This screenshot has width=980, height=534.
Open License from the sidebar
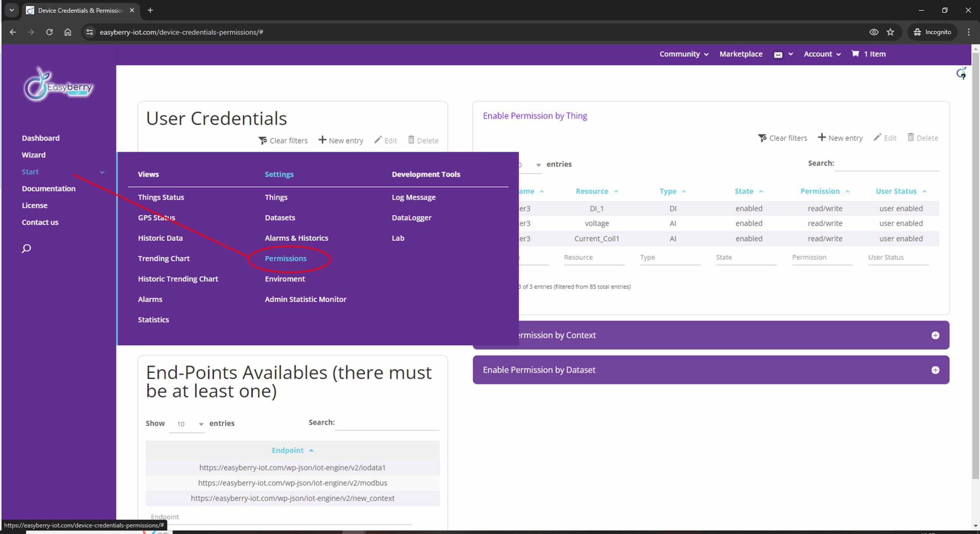(34, 205)
